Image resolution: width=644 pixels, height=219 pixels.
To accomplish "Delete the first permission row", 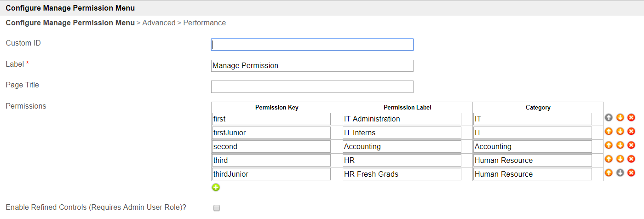I will pos(631,118).
